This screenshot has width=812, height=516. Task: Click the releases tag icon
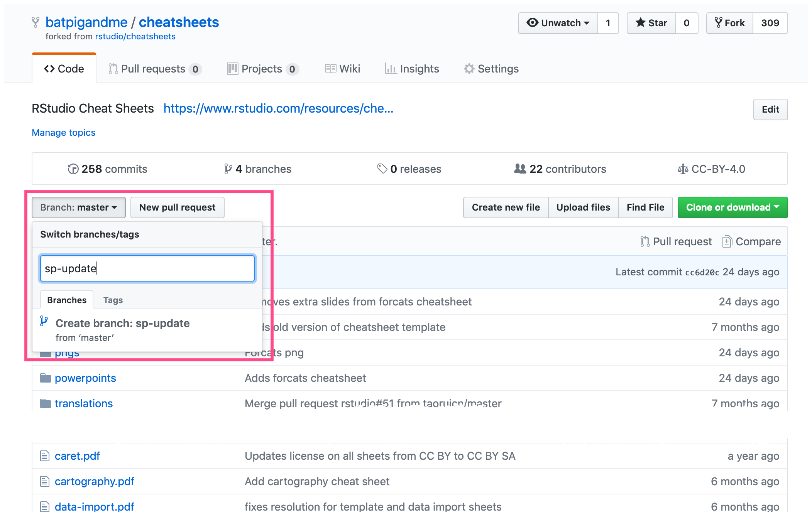pyautogui.click(x=382, y=169)
